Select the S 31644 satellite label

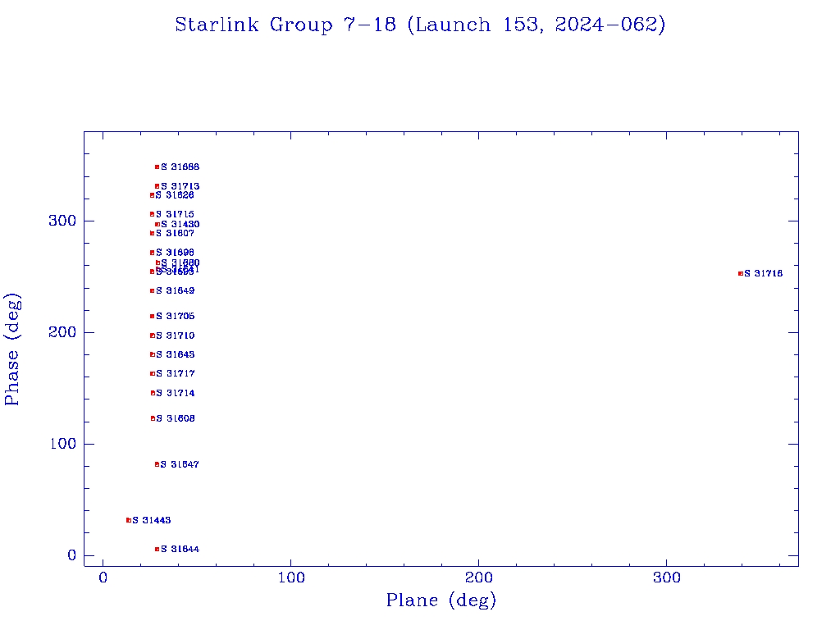tap(180, 549)
